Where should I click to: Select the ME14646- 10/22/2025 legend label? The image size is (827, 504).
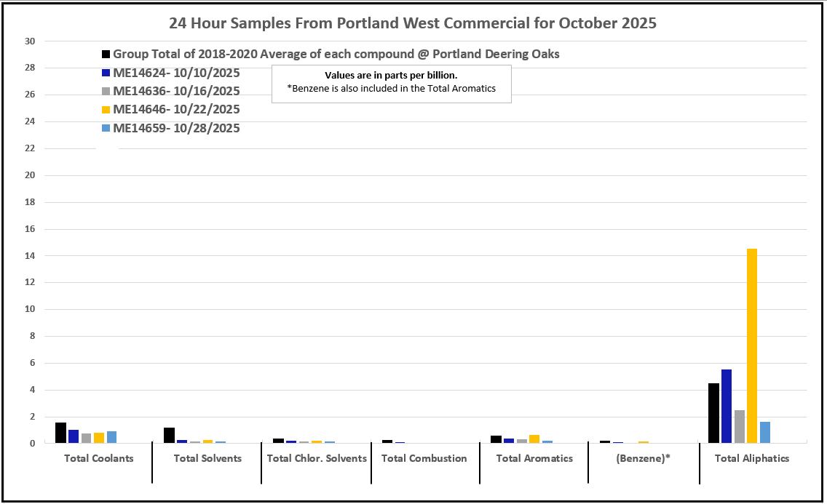click(176, 110)
